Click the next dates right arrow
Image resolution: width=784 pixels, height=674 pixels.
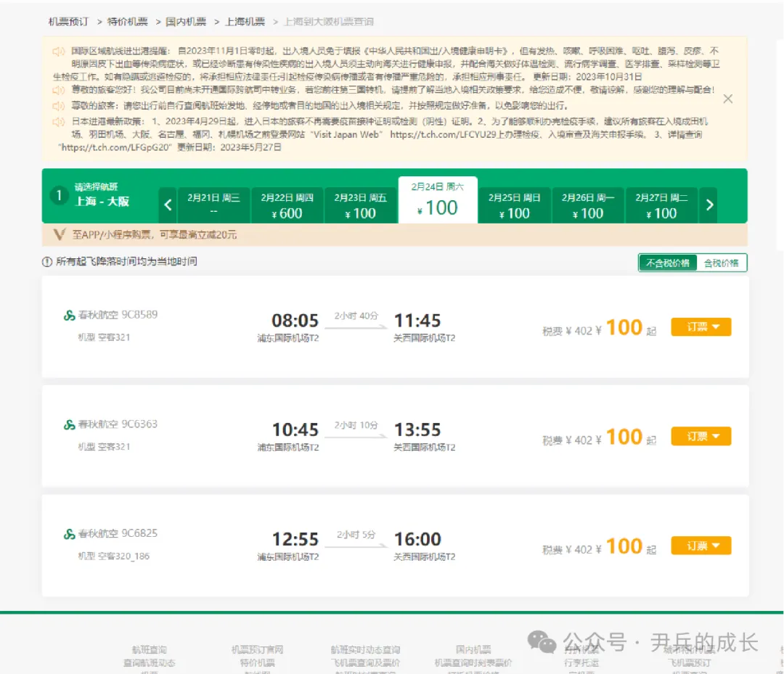point(709,205)
